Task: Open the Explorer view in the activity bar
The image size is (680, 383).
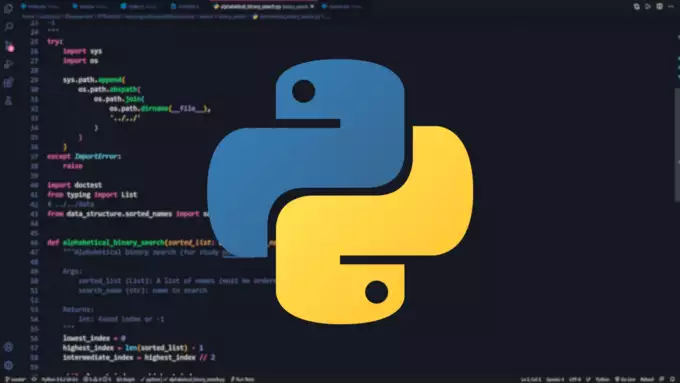Action: coord(8,8)
